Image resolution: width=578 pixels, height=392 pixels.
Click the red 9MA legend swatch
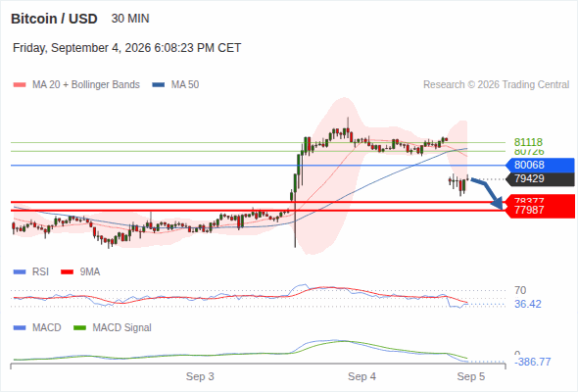click(67, 272)
